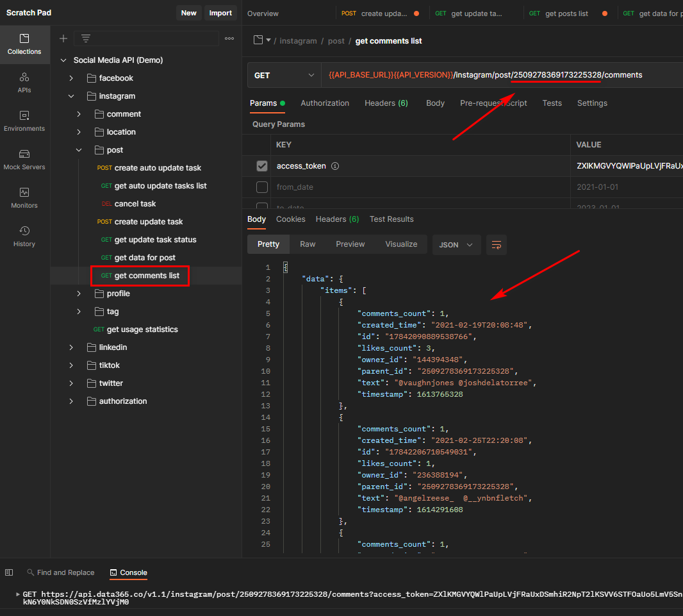Image resolution: width=683 pixels, height=616 pixels.
Task: Click the New button
Action: coord(188,13)
